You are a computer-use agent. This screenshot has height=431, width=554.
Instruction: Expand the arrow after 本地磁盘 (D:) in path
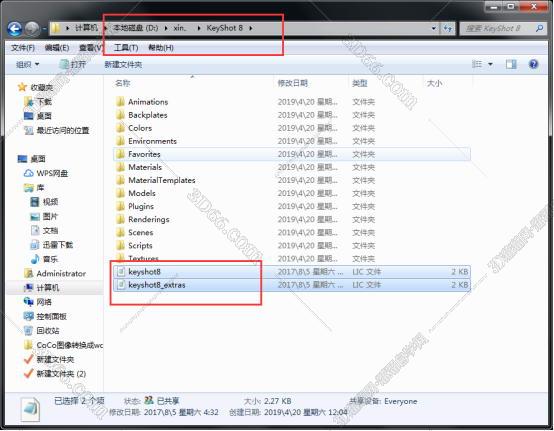[166, 28]
